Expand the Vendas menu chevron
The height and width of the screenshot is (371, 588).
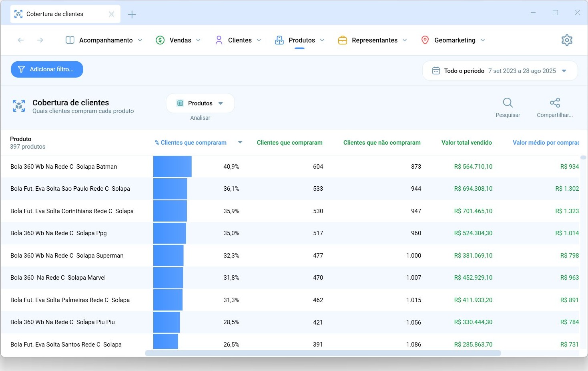pyautogui.click(x=198, y=40)
